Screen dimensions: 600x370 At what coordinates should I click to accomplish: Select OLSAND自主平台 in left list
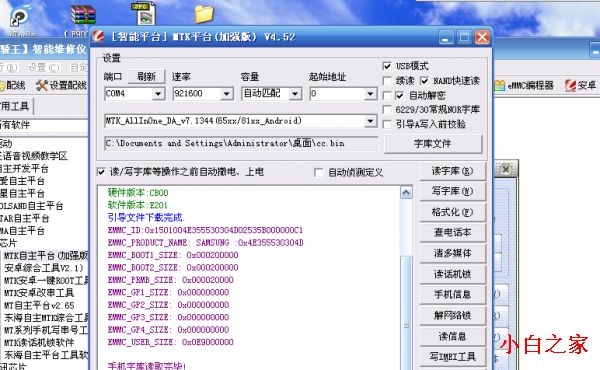(x=31, y=206)
